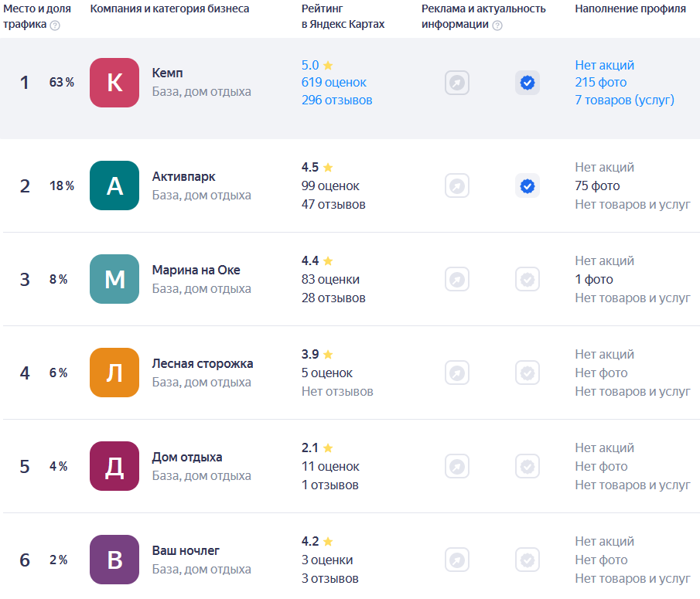
Task: Click the orange 'Л' logo of Лесная сторожка
Action: (x=114, y=373)
